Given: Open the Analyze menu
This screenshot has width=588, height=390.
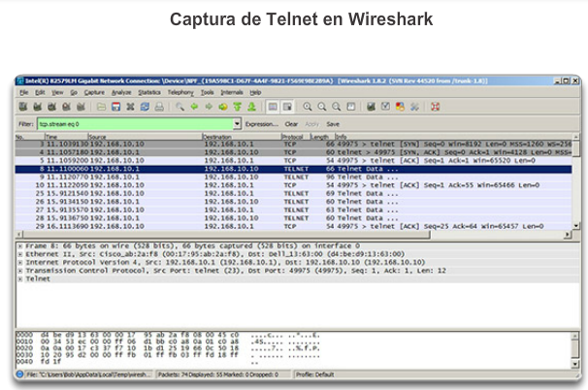Looking at the screenshot, I should (x=121, y=92).
